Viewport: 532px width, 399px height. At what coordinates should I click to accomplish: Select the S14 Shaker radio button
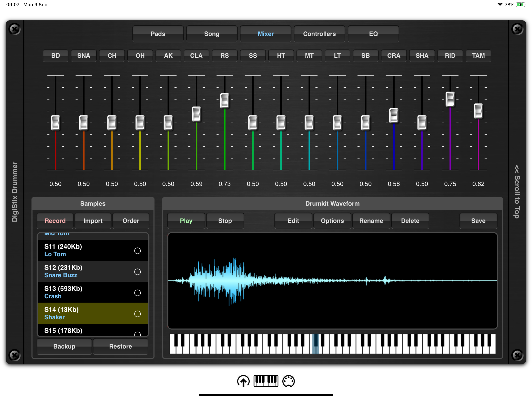pos(137,314)
